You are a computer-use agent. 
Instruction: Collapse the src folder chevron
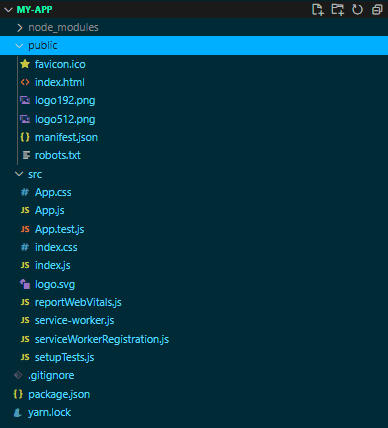click(19, 174)
